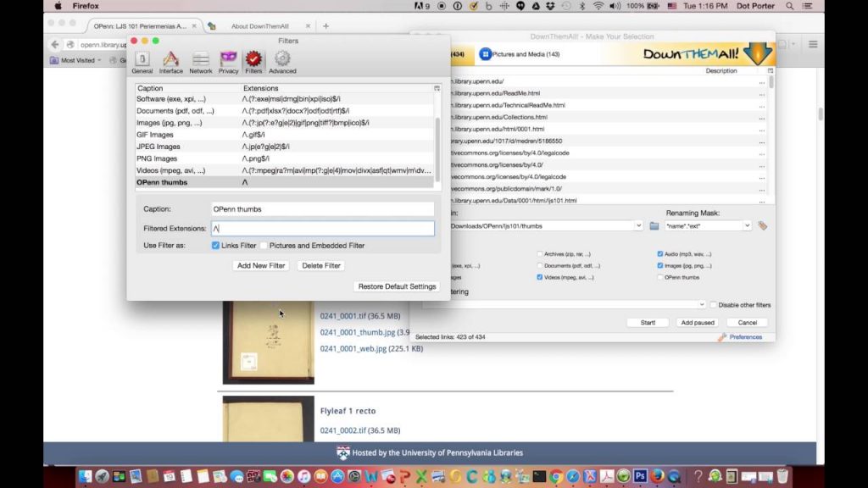The width and height of the screenshot is (868, 488).
Task: Enable the OPenn thumbs filter checkbox
Action: coord(659,277)
